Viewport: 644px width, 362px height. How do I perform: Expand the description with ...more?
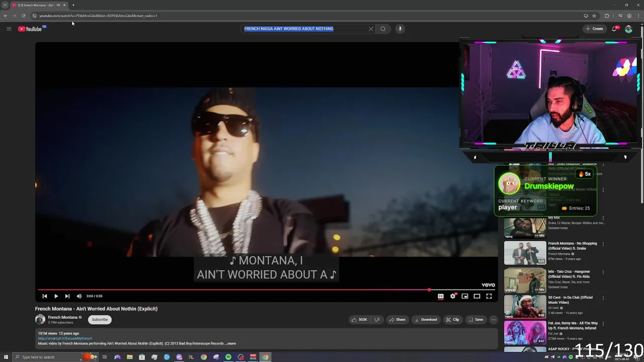click(x=230, y=343)
